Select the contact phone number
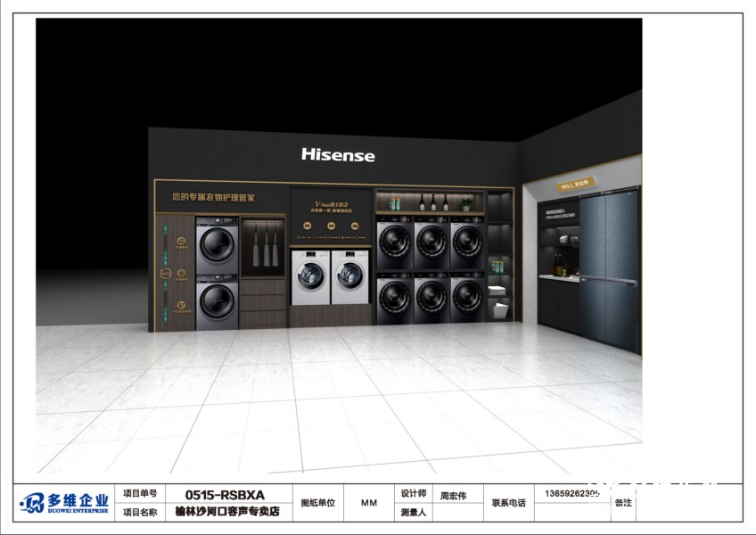The image size is (756, 535). coord(572,493)
